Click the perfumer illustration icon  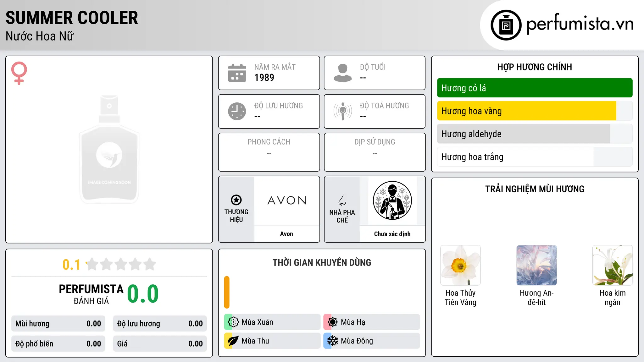tap(392, 200)
